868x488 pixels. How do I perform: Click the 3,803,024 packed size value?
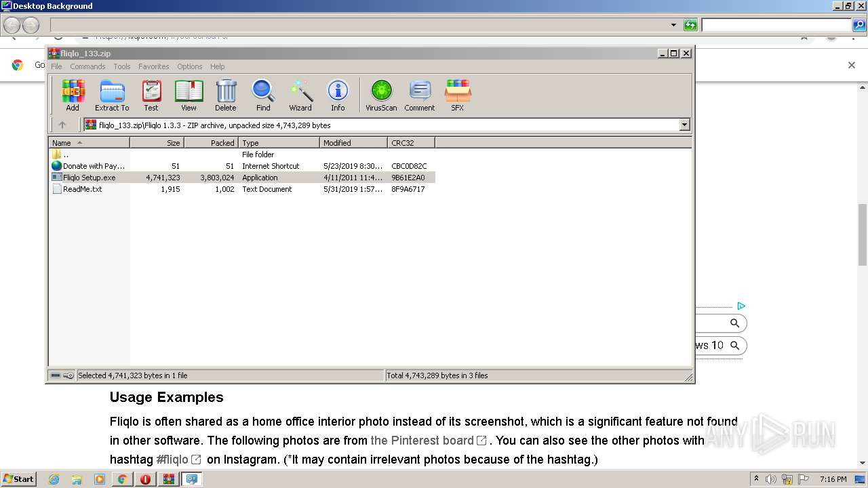217,178
